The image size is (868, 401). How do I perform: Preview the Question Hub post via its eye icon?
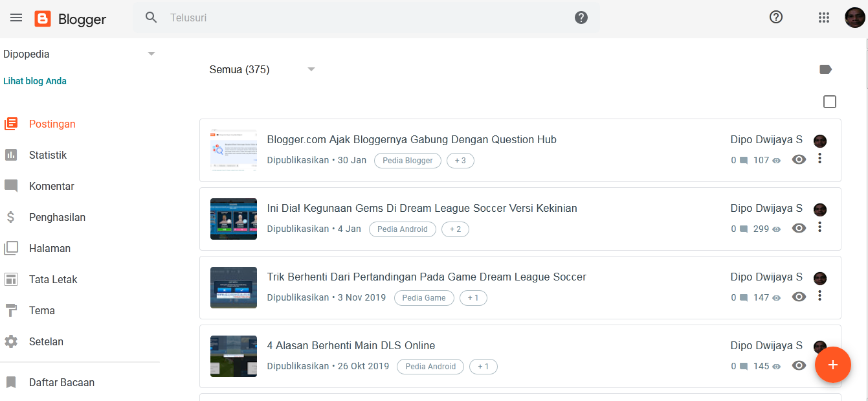(x=799, y=159)
